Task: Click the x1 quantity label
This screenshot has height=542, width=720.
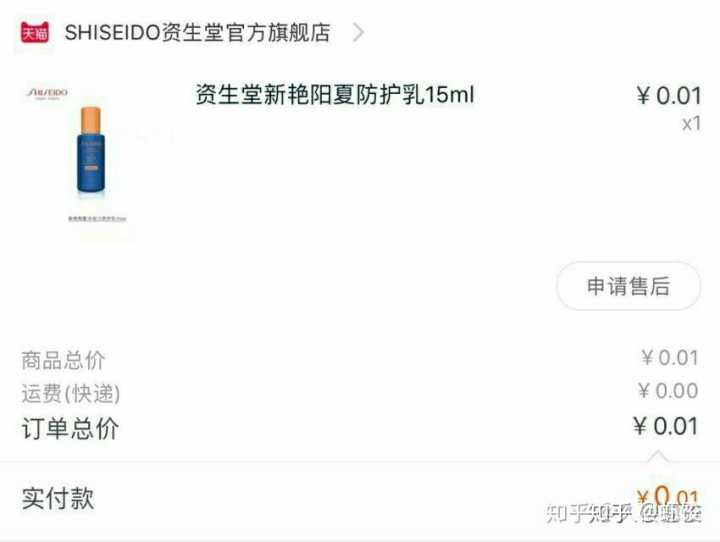Action: (692, 124)
